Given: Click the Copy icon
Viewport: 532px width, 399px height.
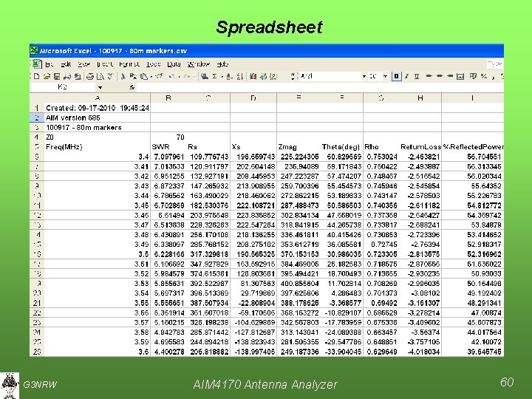Looking at the screenshot, I should pyautogui.click(x=133, y=77).
